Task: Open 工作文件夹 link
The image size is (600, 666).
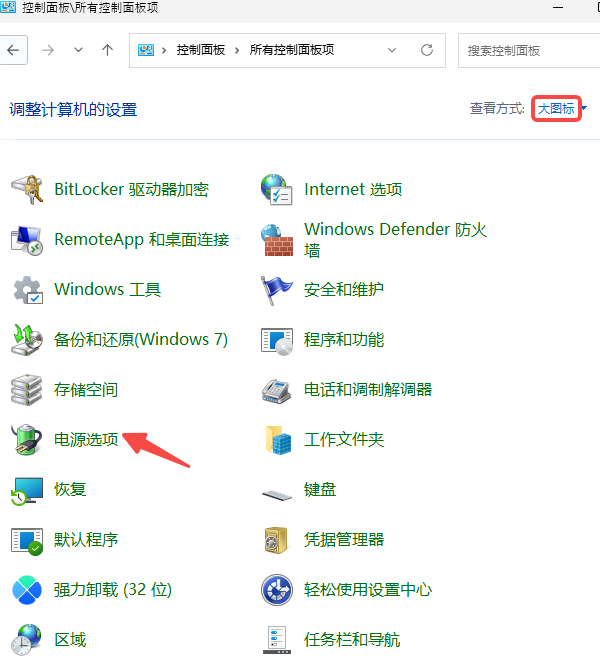Action: point(344,440)
